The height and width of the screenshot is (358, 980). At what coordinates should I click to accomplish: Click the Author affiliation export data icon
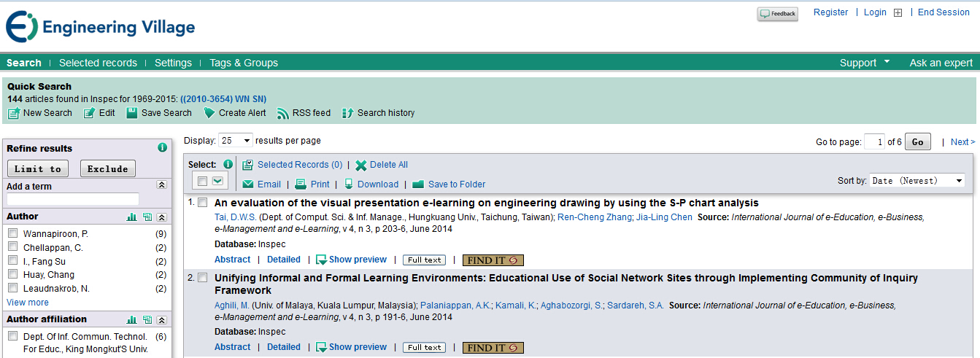pos(147,319)
